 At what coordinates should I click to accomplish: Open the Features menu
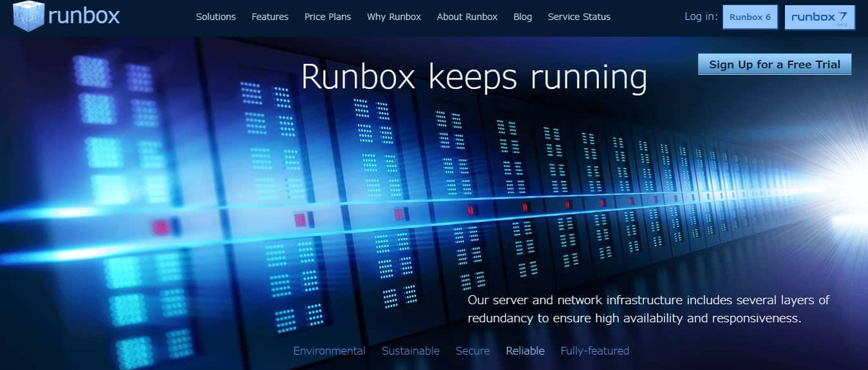pos(270,17)
